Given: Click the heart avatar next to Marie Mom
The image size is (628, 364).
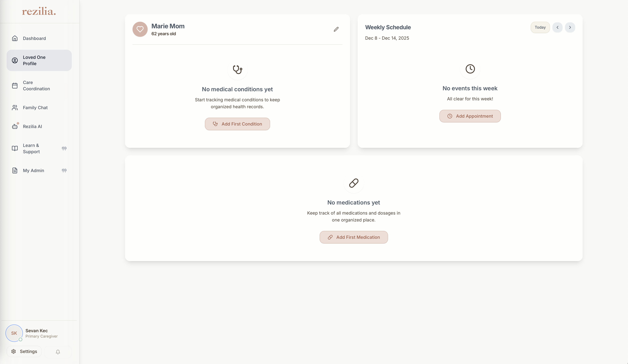Looking at the screenshot, I should point(140,29).
